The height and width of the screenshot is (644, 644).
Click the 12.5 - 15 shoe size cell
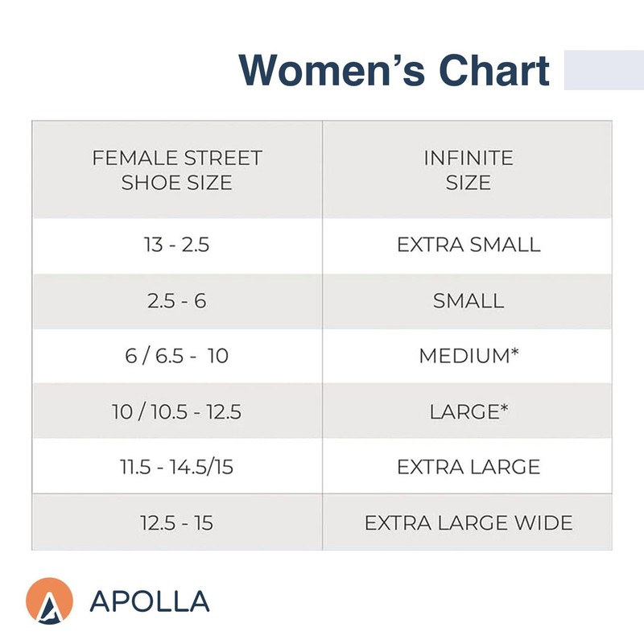tap(177, 522)
